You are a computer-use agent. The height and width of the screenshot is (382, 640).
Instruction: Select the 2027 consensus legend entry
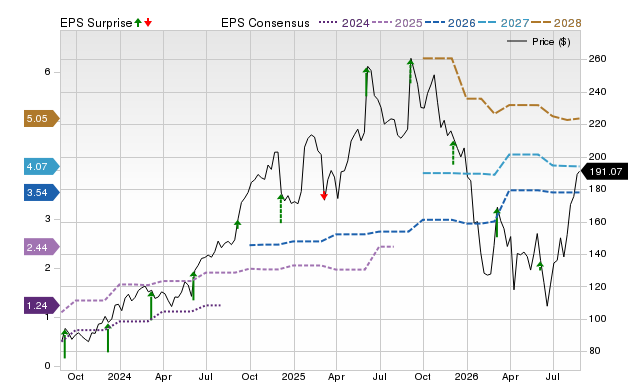(x=503, y=23)
